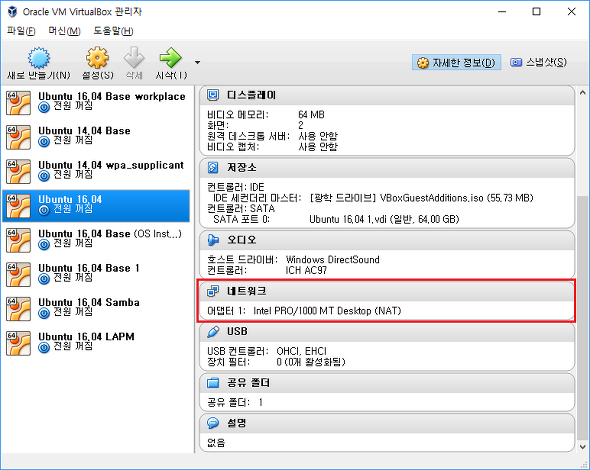Click the Display (디스플레이) section icon
This screenshot has width=590, height=470.
213,95
